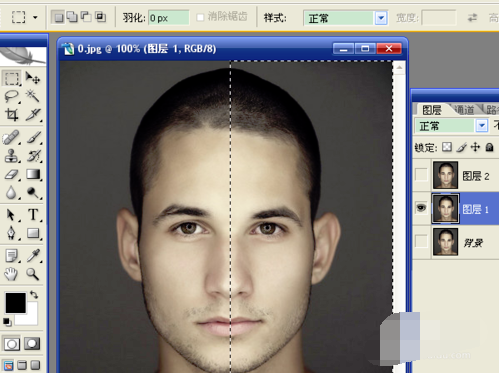Viewport: 500px width, 374px height.
Task: Select the Notes tool
Action: pos(12,256)
